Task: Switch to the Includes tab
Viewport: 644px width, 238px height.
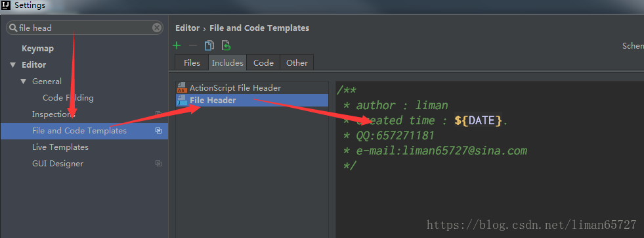Action: pos(228,63)
